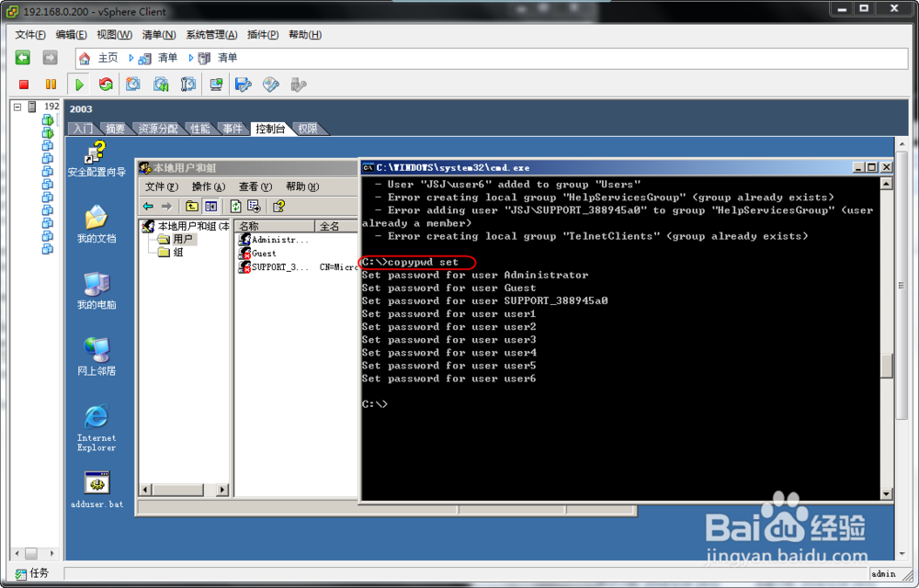Click the grey forward navigation arrow
The width and height of the screenshot is (919, 588).
[x=51, y=57]
